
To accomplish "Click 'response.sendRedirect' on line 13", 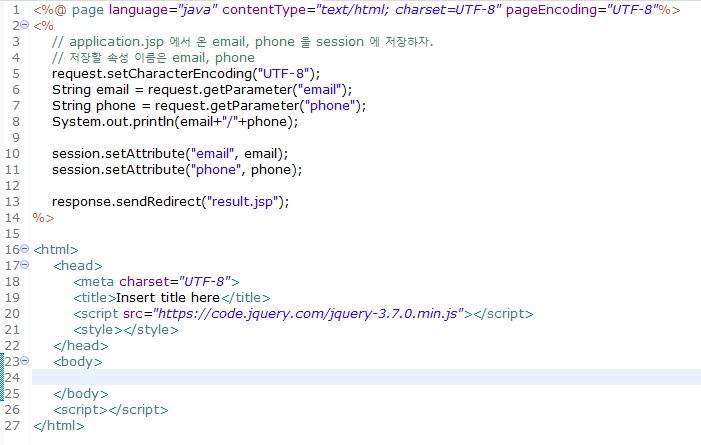I will pos(127,202).
